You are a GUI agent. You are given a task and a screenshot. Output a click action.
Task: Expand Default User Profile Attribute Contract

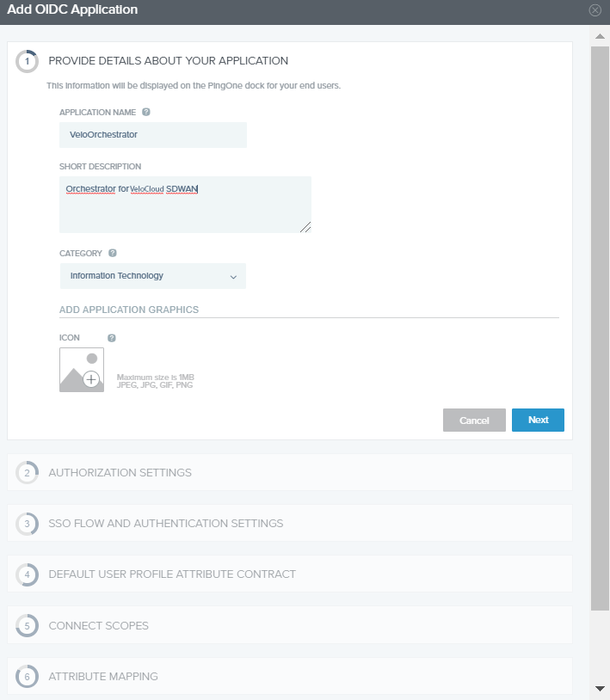tap(172, 574)
